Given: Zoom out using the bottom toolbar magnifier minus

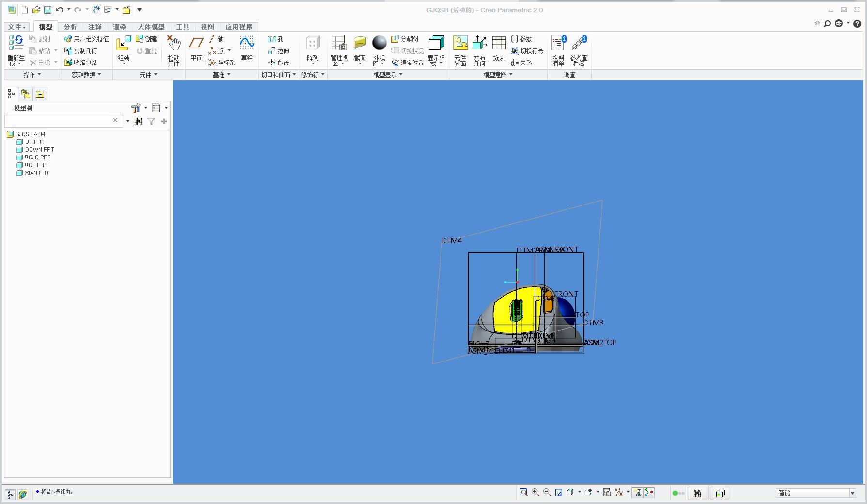Looking at the screenshot, I should tap(547, 492).
